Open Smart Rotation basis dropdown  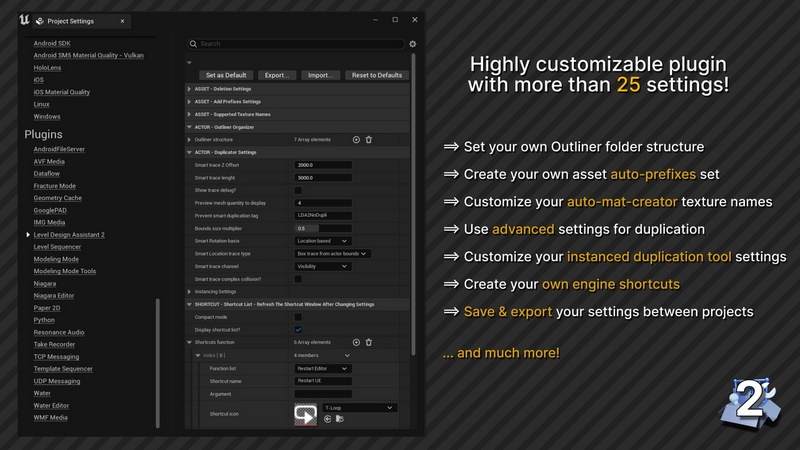tap(324, 241)
